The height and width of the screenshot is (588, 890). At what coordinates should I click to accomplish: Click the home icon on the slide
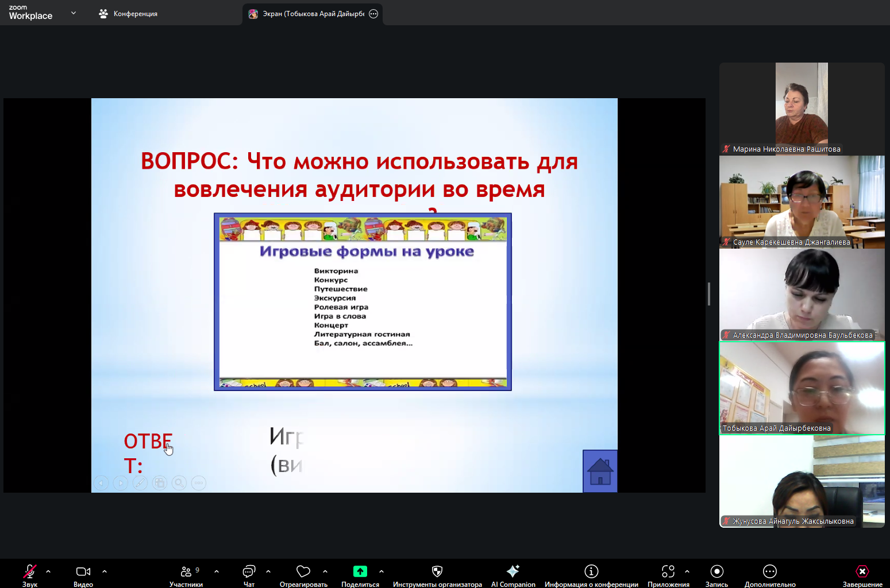click(600, 471)
